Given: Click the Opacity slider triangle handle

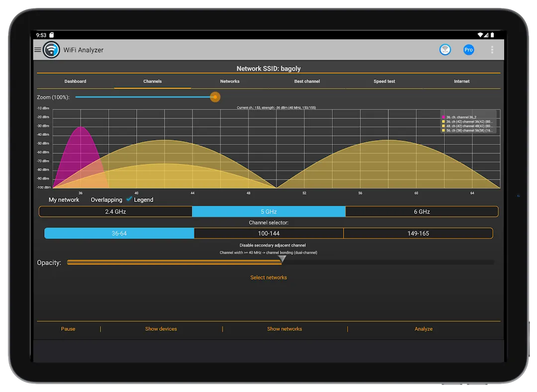Looking at the screenshot, I should click(x=282, y=259).
